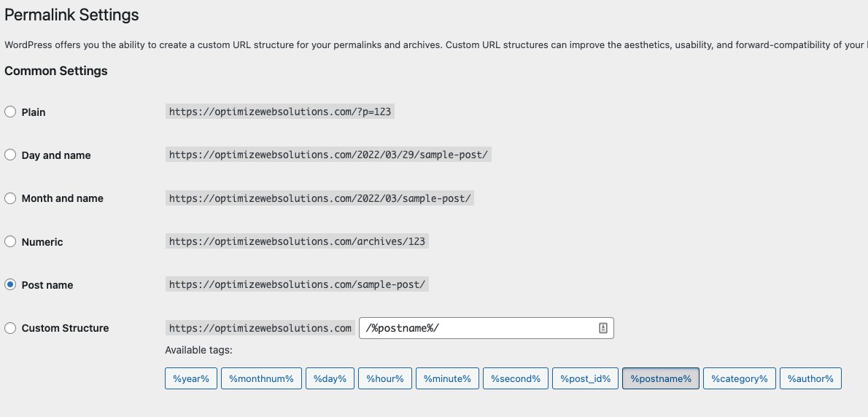The width and height of the screenshot is (868, 417).
Task: Click the Plain option label
Action: 34,112
